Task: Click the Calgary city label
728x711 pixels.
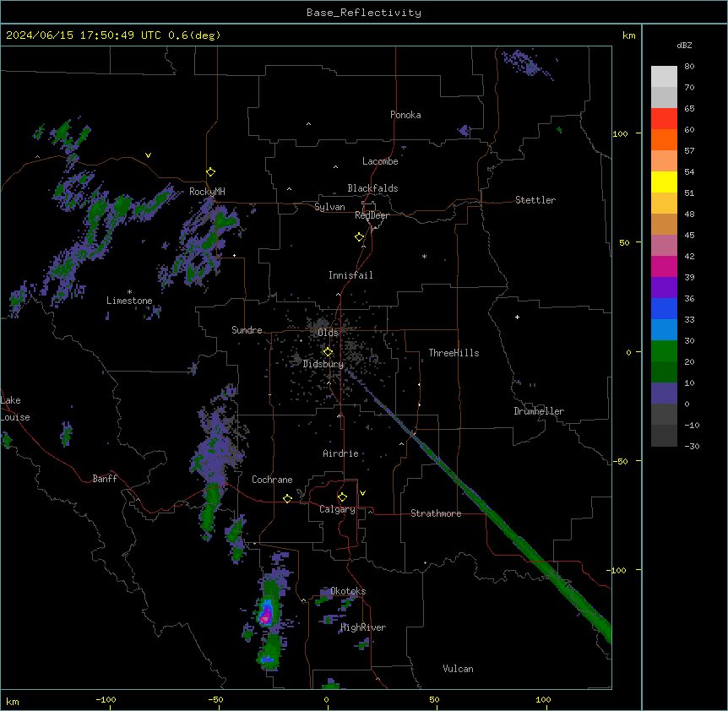Action: pyautogui.click(x=337, y=509)
